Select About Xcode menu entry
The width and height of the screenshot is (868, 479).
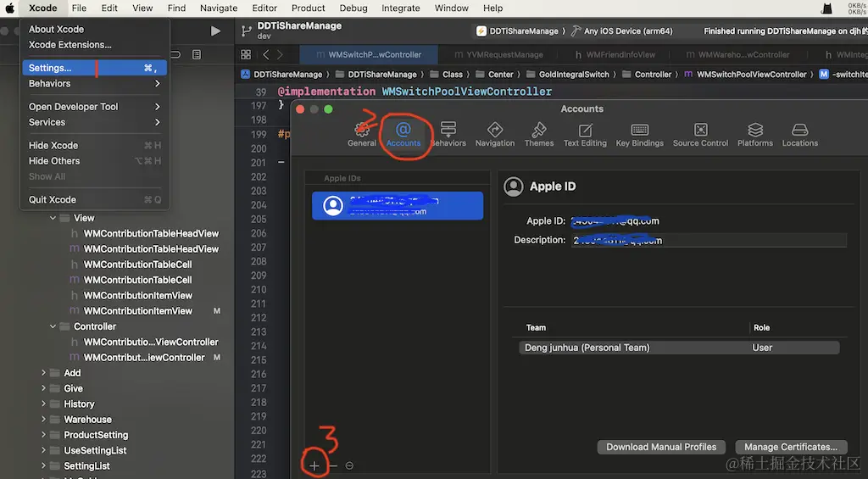[94, 30]
